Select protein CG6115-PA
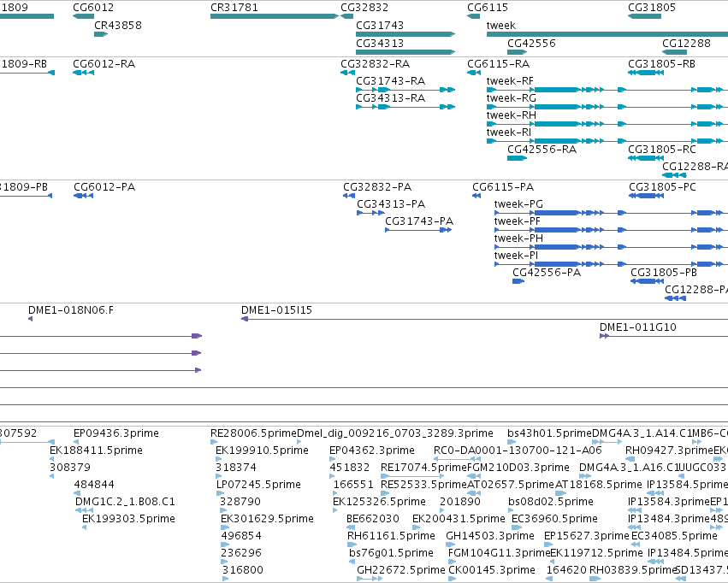This screenshot has height=583, width=728. tap(476, 196)
